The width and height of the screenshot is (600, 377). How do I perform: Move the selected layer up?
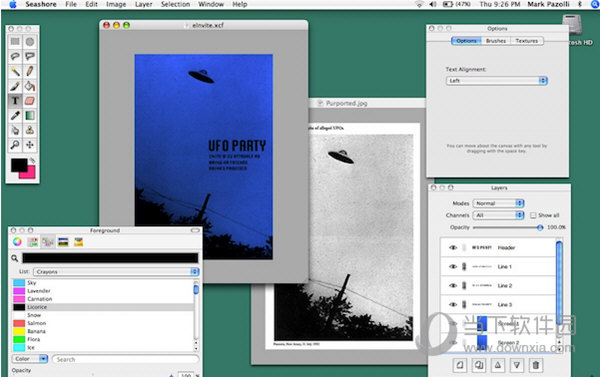point(498,365)
